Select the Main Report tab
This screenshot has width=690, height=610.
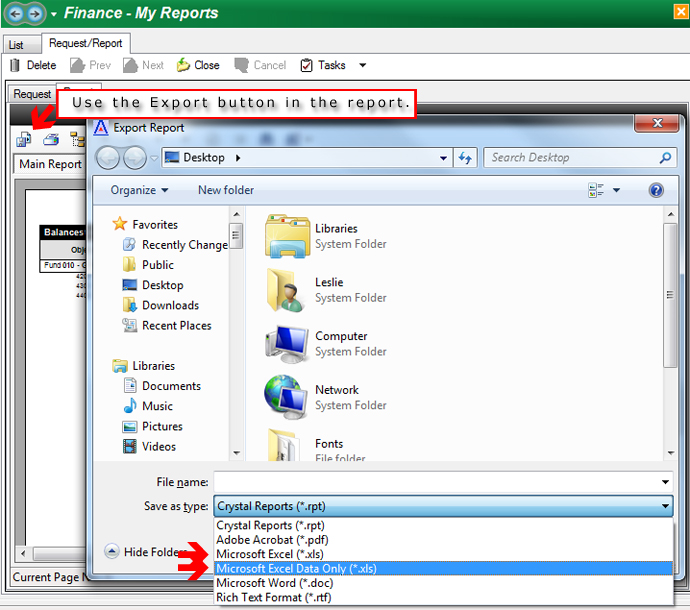(50, 164)
